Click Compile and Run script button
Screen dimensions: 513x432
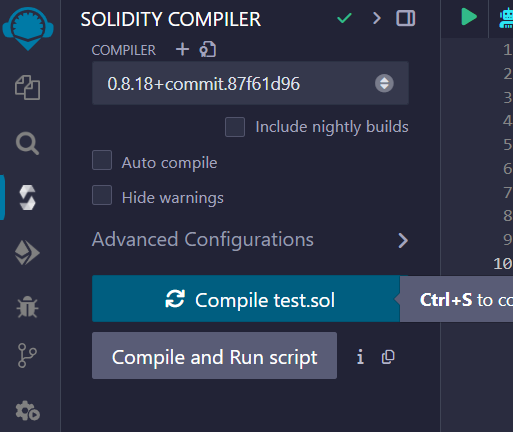pos(214,355)
